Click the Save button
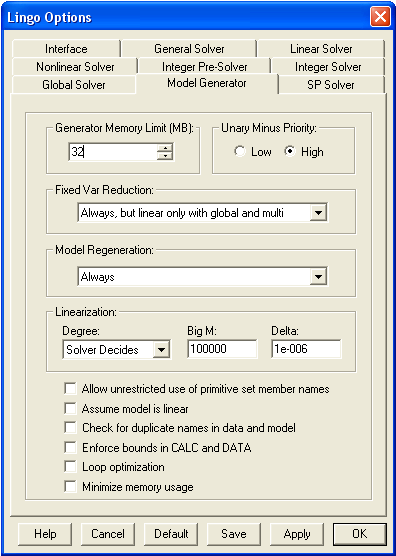This screenshot has height=556, width=396. [x=234, y=534]
